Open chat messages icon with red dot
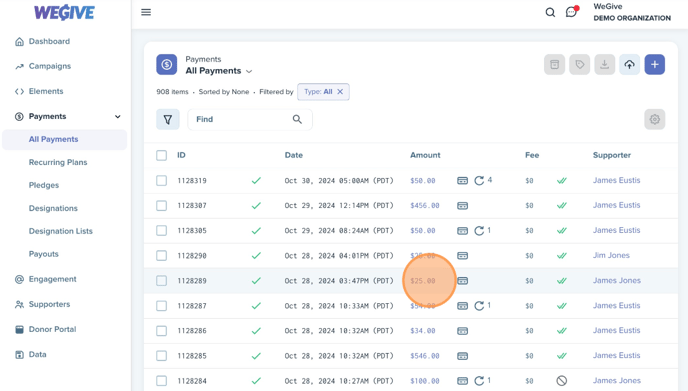Image resolution: width=688 pixels, height=391 pixels. [x=572, y=12]
